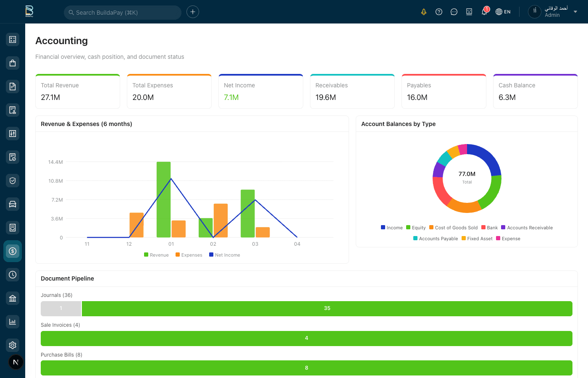Open the chat bubble messages icon
The image size is (588, 378).
point(454,12)
